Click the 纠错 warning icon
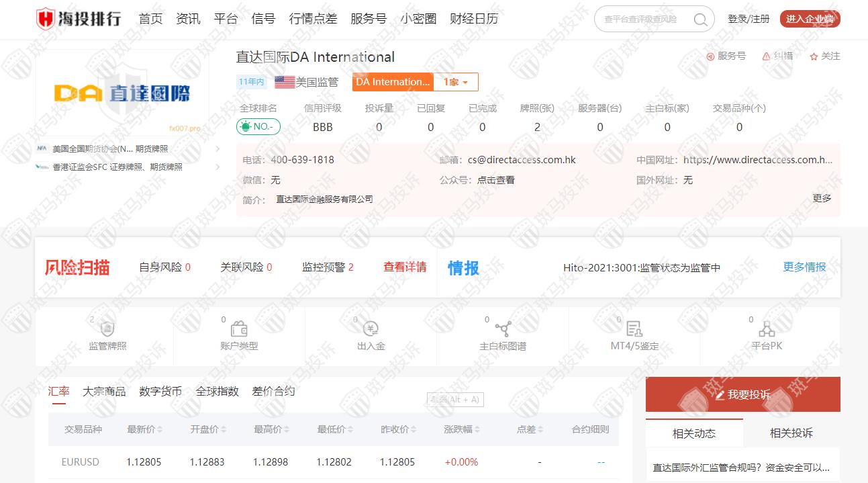Screen dimensions: 868x483 point(766,56)
